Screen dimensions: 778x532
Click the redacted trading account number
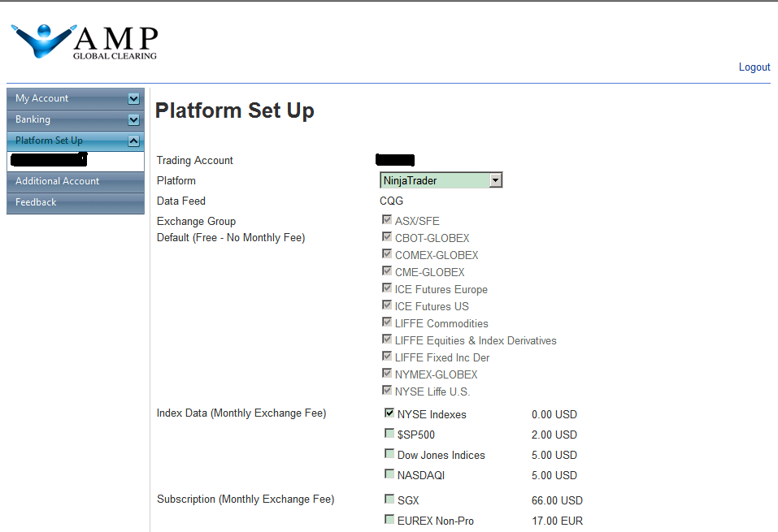pyautogui.click(x=395, y=160)
